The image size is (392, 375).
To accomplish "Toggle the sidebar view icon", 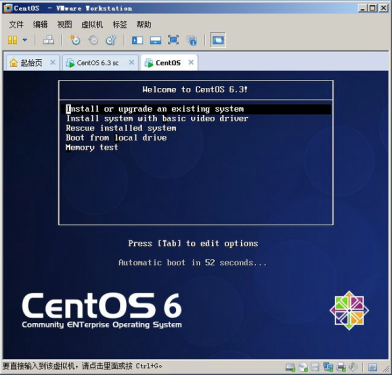I will tap(137, 40).
